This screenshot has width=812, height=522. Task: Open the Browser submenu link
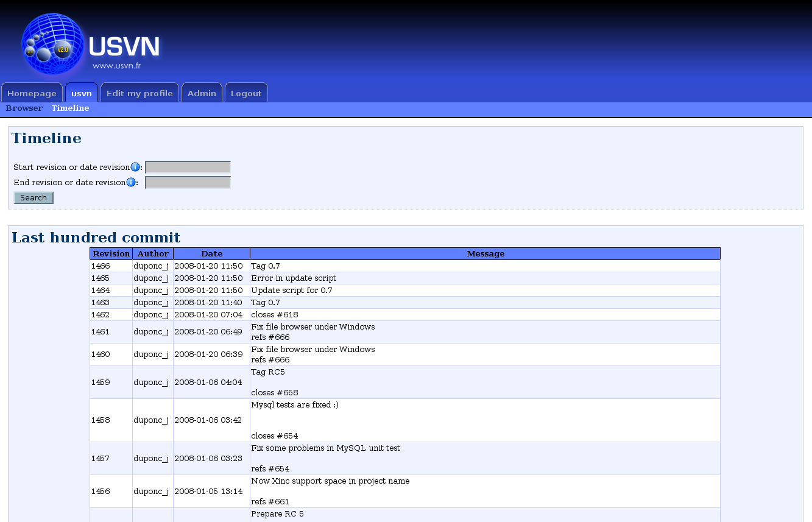tap(24, 108)
